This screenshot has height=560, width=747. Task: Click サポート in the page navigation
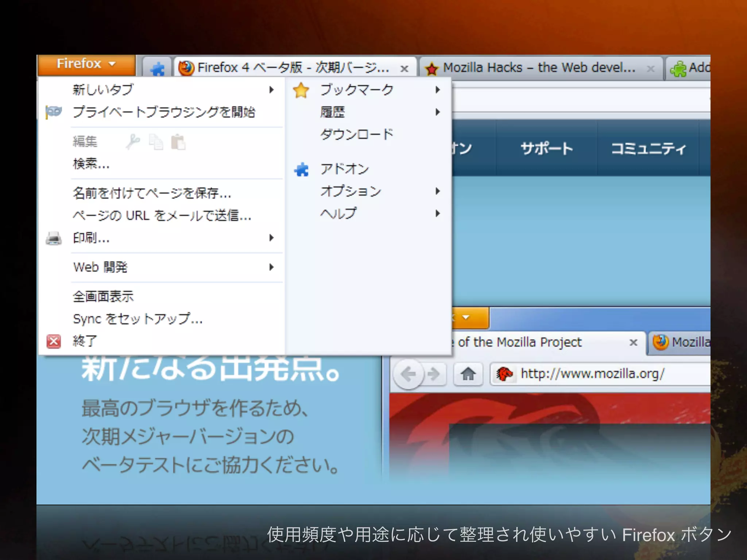(x=546, y=148)
